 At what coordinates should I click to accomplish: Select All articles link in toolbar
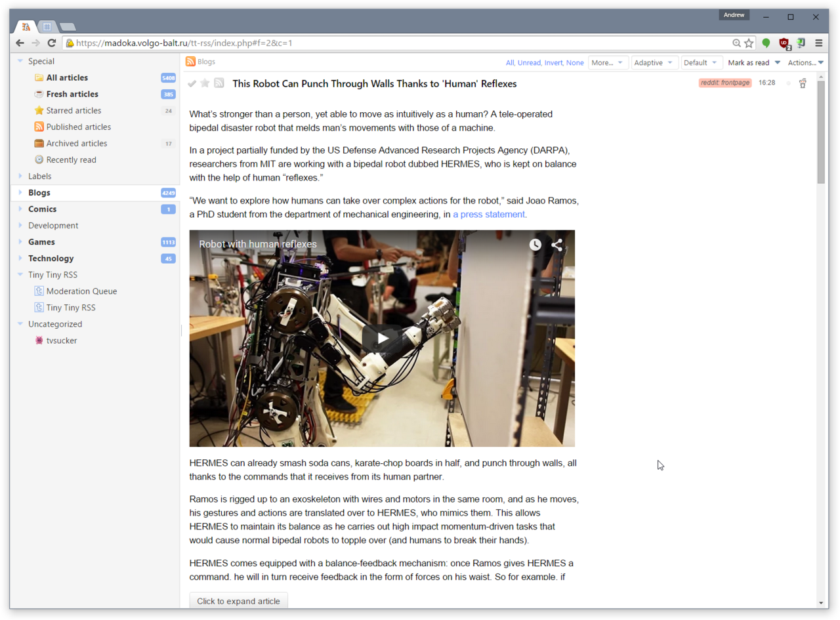[x=509, y=63]
